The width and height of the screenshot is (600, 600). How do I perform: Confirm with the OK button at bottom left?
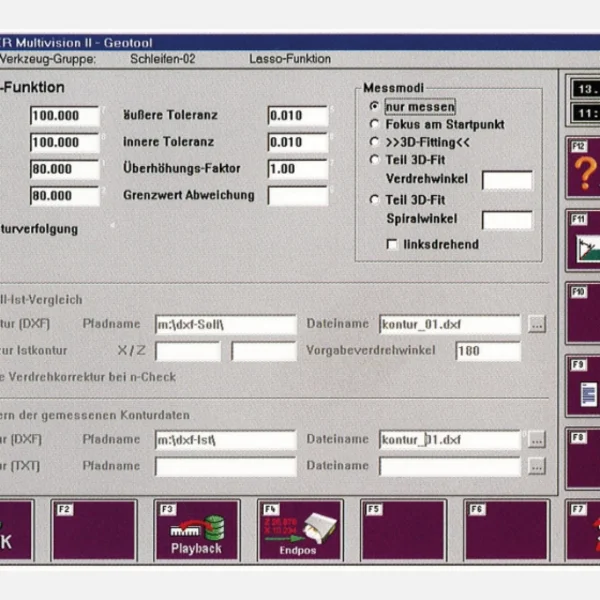click(14, 530)
